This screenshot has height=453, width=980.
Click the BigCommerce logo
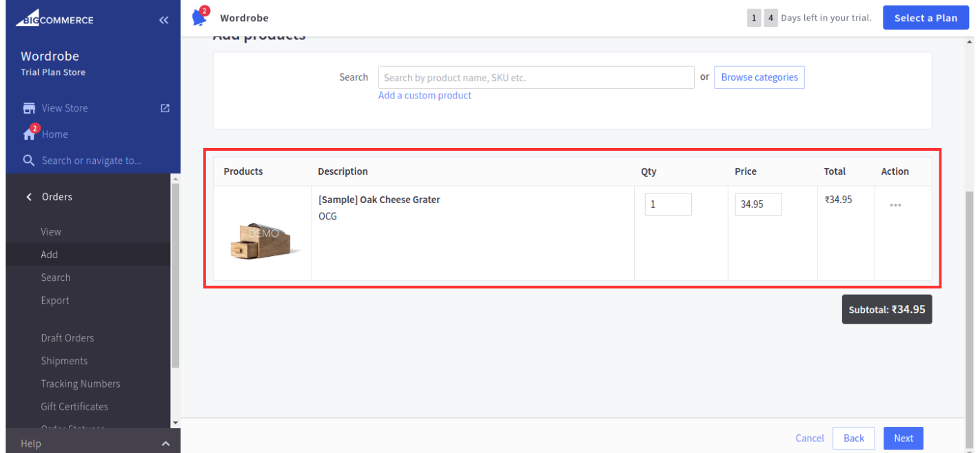[54, 19]
